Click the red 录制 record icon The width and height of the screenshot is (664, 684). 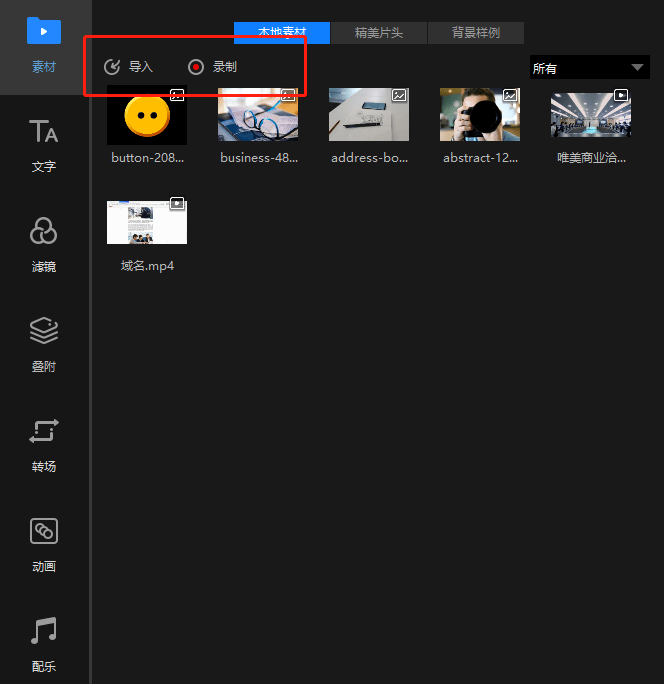tap(196, 67)
